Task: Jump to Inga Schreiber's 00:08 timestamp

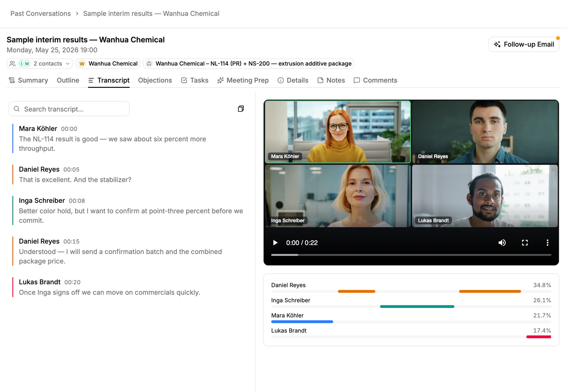Action: coord(77,201)
